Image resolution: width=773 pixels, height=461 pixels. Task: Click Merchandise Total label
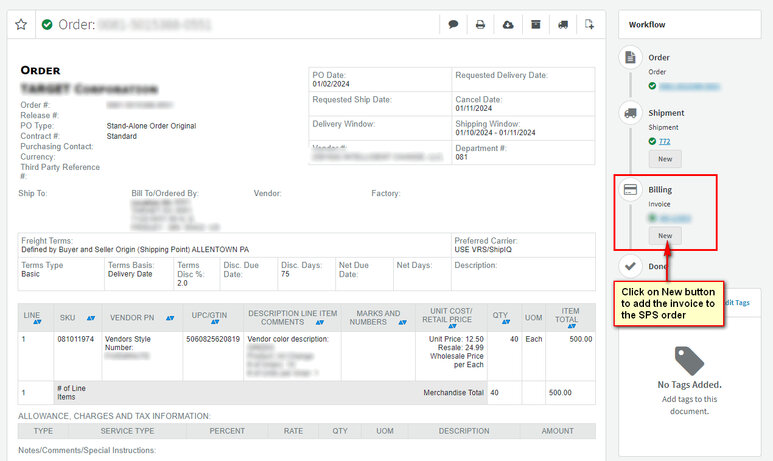click(454, 393)
